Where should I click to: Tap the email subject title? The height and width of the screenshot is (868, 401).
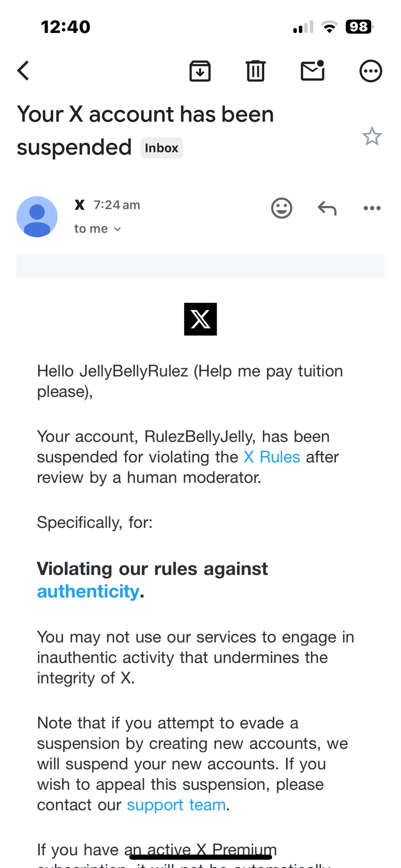pos(145,115)
